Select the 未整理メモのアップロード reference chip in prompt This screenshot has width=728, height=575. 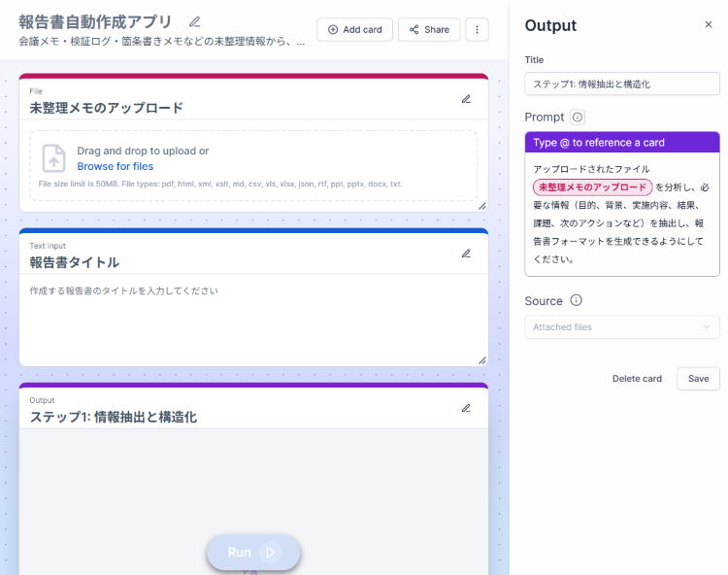pos(592,187)
